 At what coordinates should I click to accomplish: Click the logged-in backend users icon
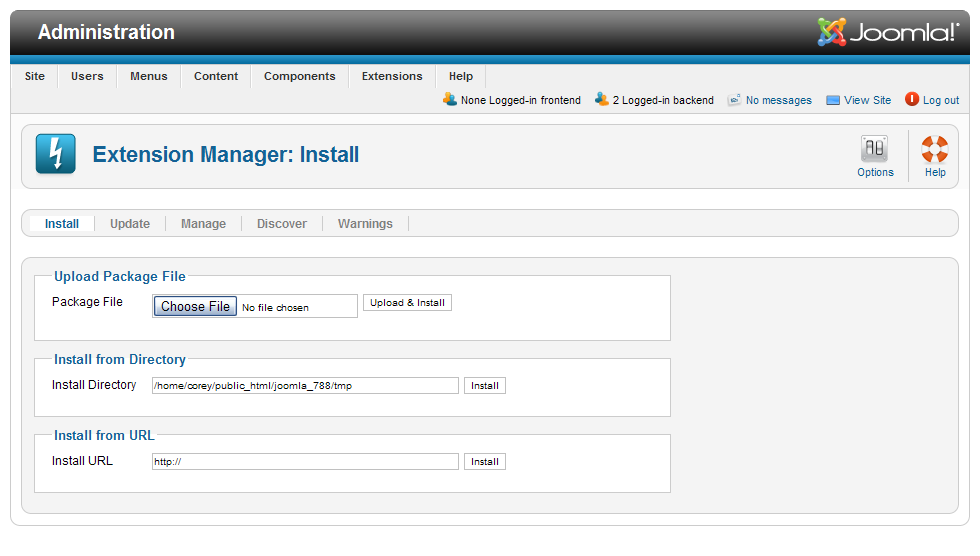601,99
